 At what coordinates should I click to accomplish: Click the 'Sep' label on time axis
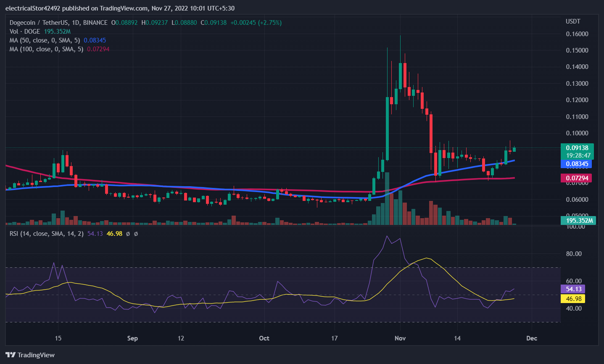pyautogui.click(x=132, y=338)
